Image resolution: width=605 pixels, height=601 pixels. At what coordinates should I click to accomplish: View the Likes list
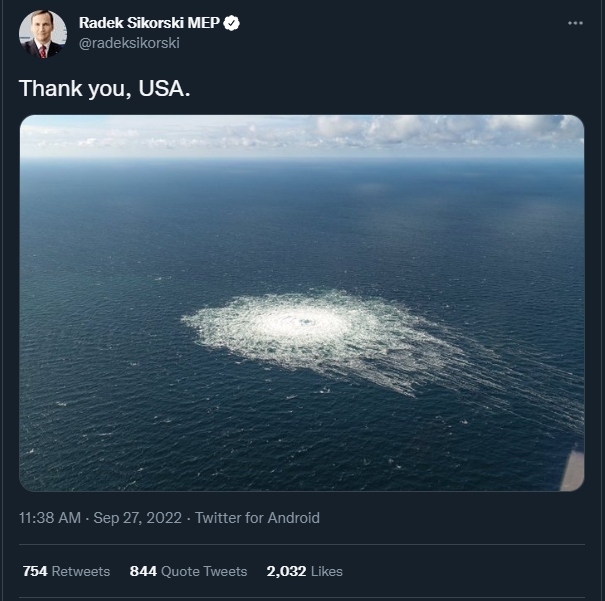(x=326, y=571)
